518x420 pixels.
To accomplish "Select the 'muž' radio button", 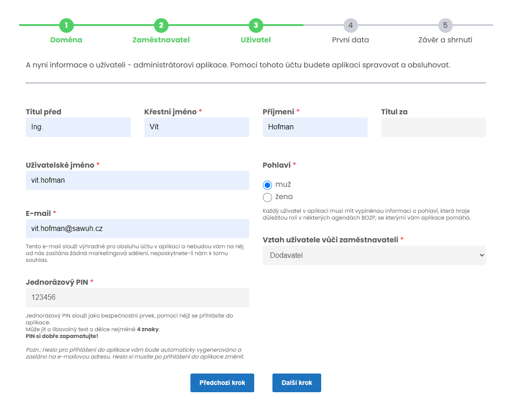I will [x=267, y=185].
